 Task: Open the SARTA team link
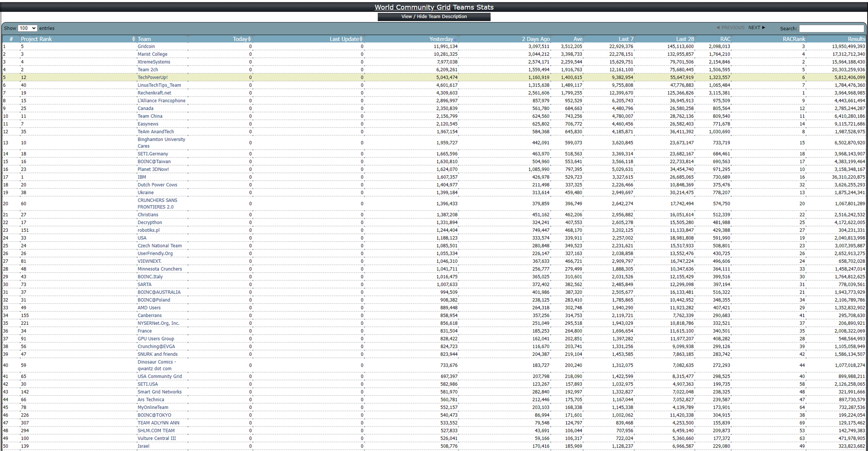[144, 285]
